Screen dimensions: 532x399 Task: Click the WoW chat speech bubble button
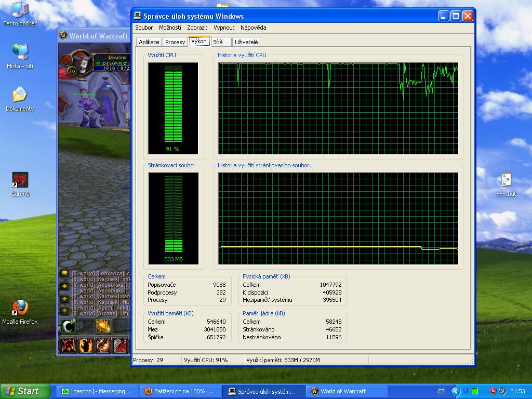point(64,273)
